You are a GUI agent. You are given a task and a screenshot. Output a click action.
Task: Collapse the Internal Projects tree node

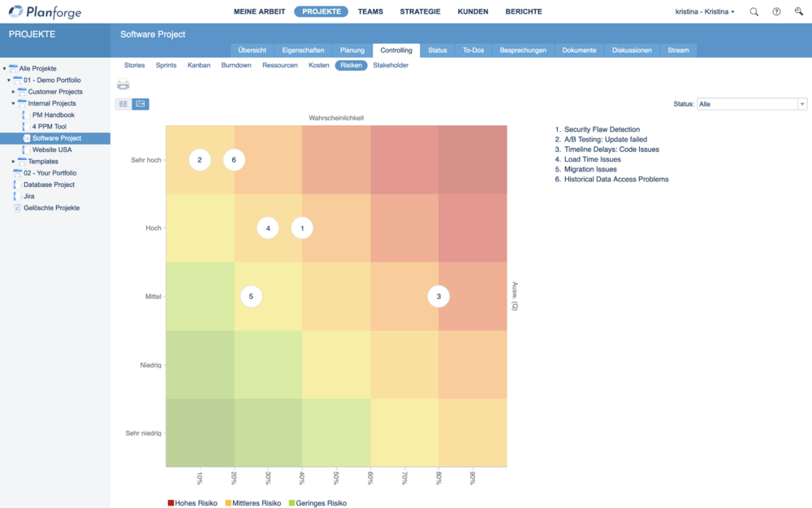tap(14, 104)
